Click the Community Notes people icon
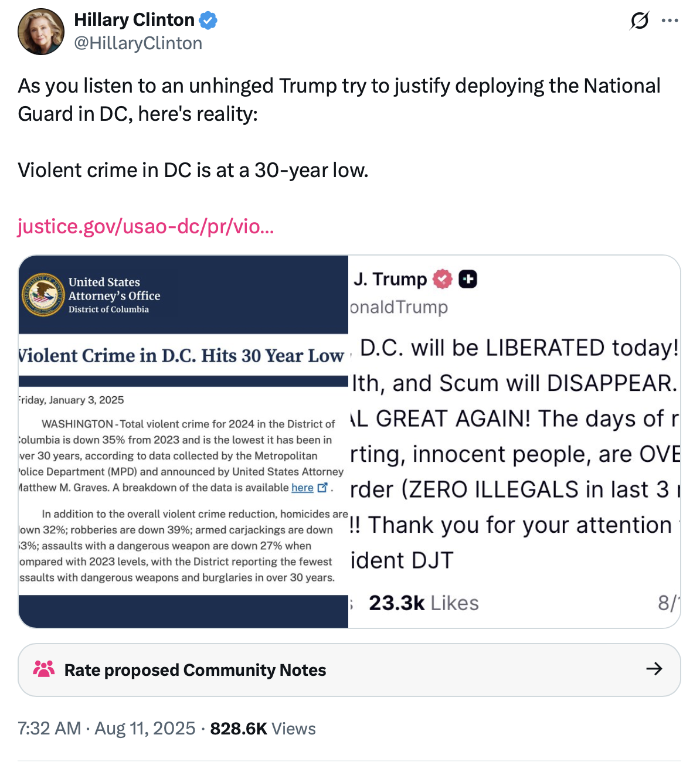Viewport: 700px width, 762px height. 44,669
